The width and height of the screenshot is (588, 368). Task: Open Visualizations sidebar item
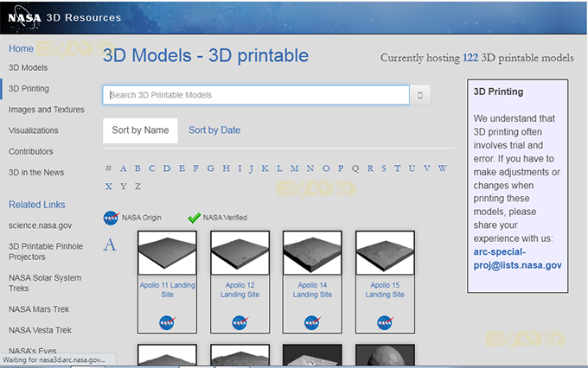pos(34,130)
